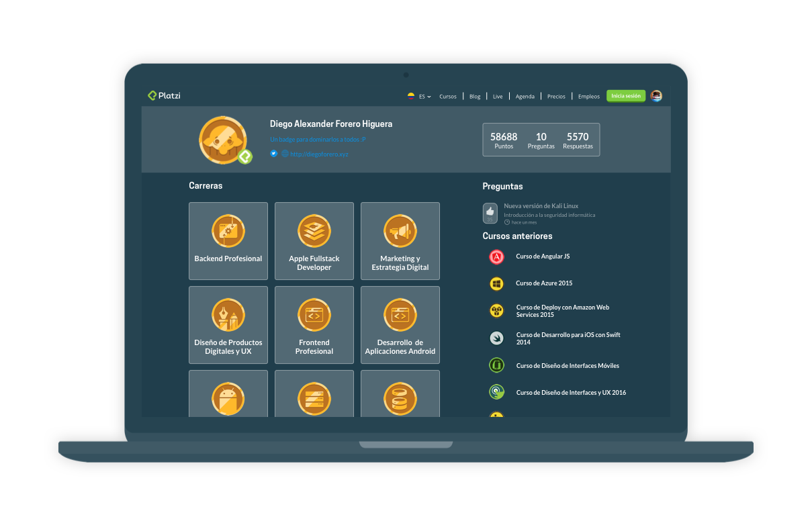Click the Angular JS course icon

pos(497,256)
